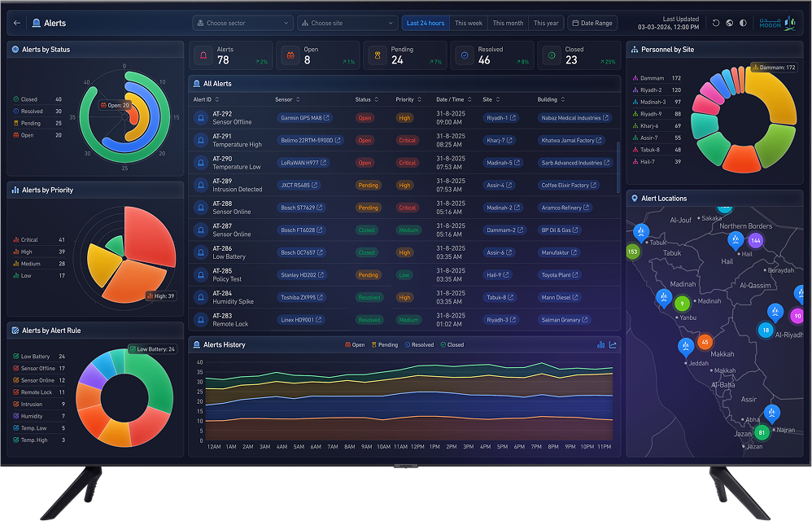Switch Alerts History to line chart view
Image resolution: width=812 pixels, height=521 pixels.
(613, 345)
